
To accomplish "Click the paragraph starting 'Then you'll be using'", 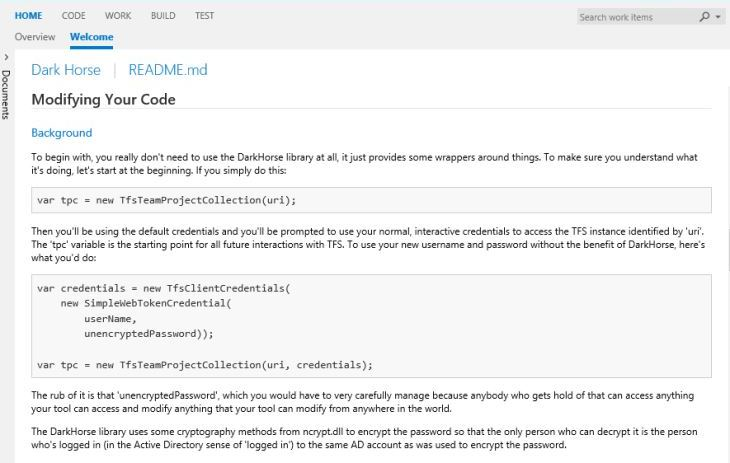I will click(368, 245).
